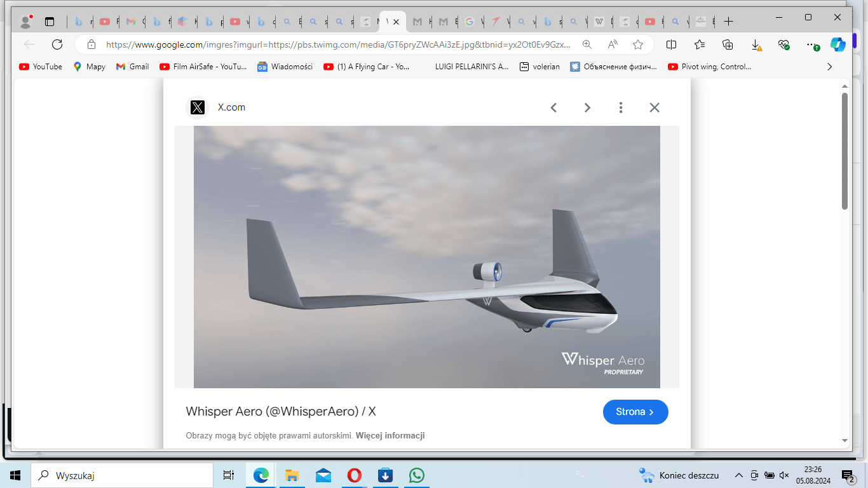Add this page to favorites with star
The image size is (868, 488).
638,44
